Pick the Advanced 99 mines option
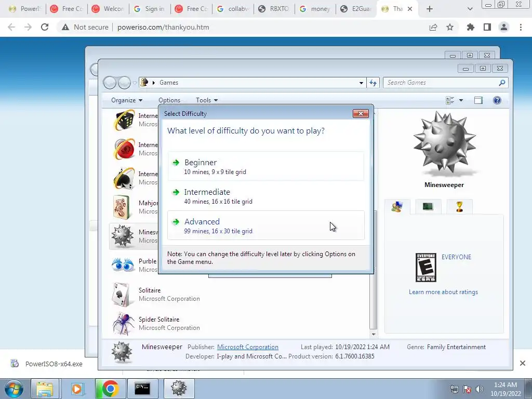The width and height of the screenshot is (532, 399). [x=265, y=225]
